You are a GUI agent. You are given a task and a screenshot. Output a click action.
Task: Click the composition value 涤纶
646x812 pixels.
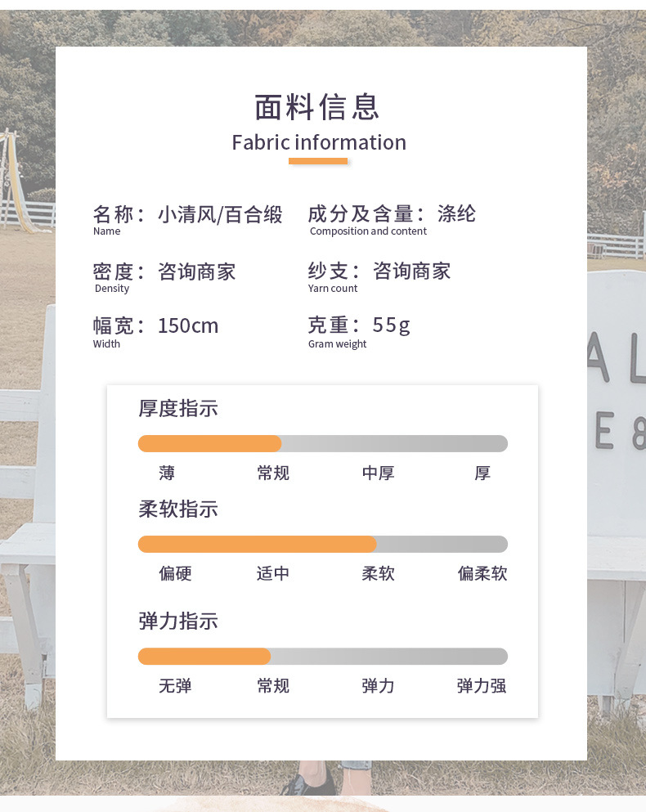coord(457,215)
